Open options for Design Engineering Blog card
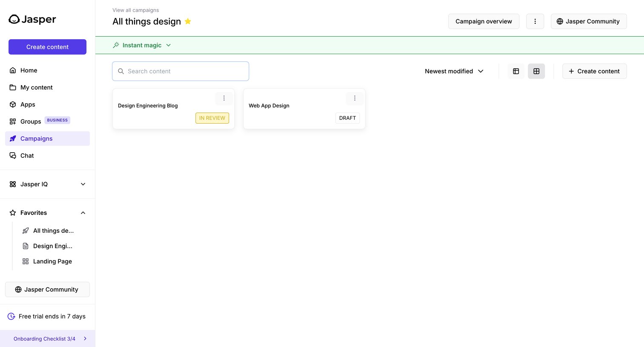644x347 pixels. (224, 98)
